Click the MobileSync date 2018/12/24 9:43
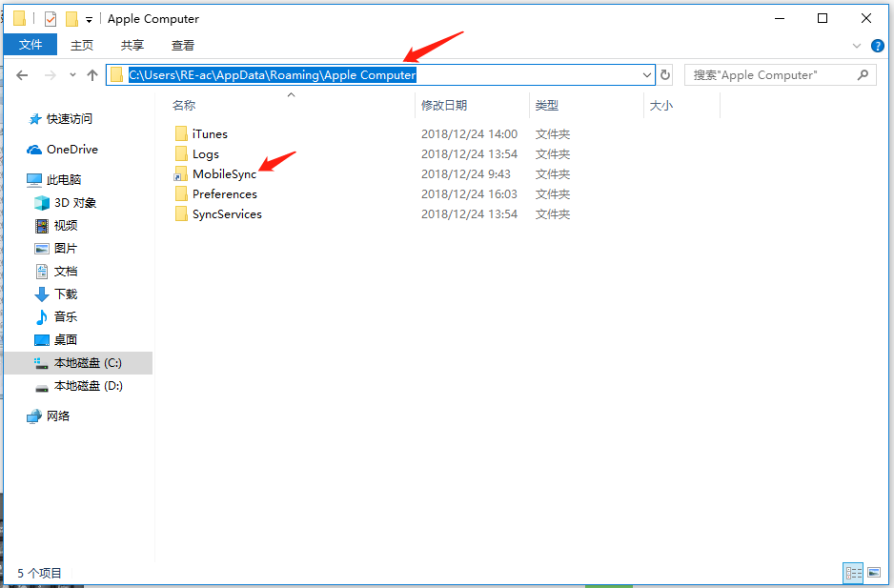The width and height of the screenshot is (894, 588). pyautogui.click(x=466, y=174)
